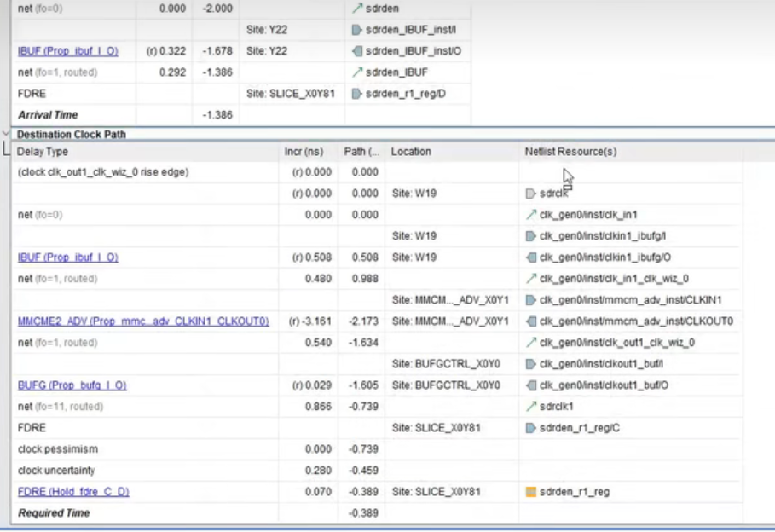Image resolution: width=775 pixels, height=532 pixels.
Task: Open the BUFG (Prop_bufg_I_O) link
Action: pyautogui.click(x=72, y=385)
